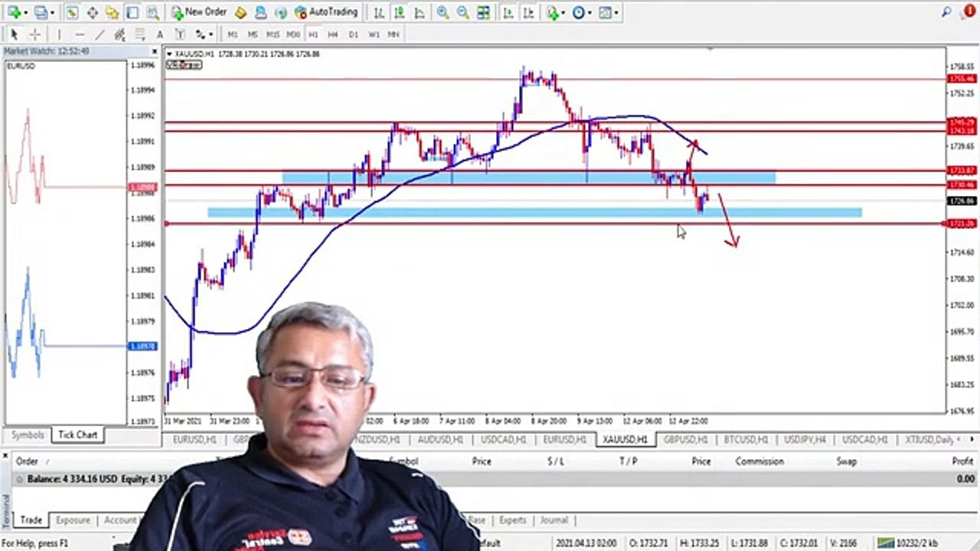Image resolution: width=980 pixels, height=551 pixels.
Task: Switch timeframe to MN
Action: [x=394, y=34]
